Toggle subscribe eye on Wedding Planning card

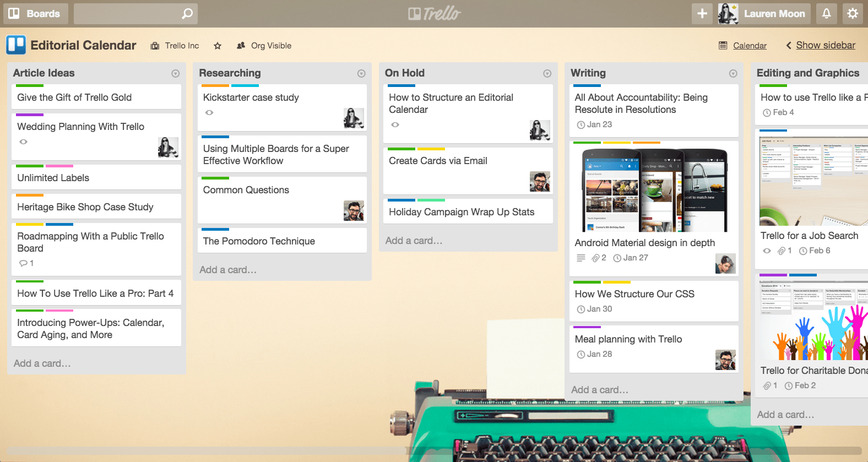point(23,142)
